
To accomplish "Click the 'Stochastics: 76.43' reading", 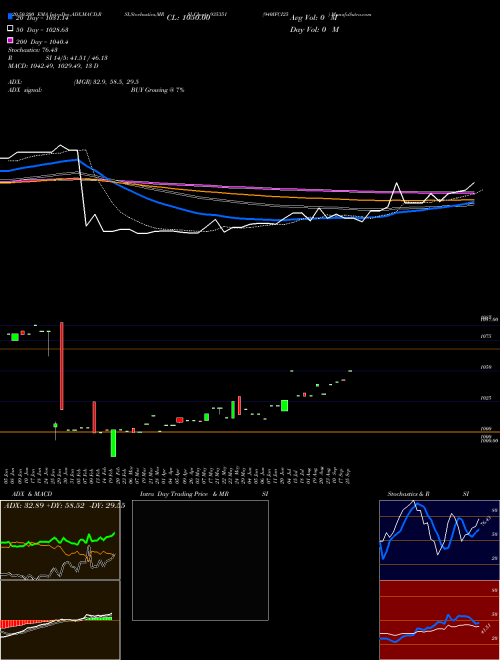I will click(32, 50).
